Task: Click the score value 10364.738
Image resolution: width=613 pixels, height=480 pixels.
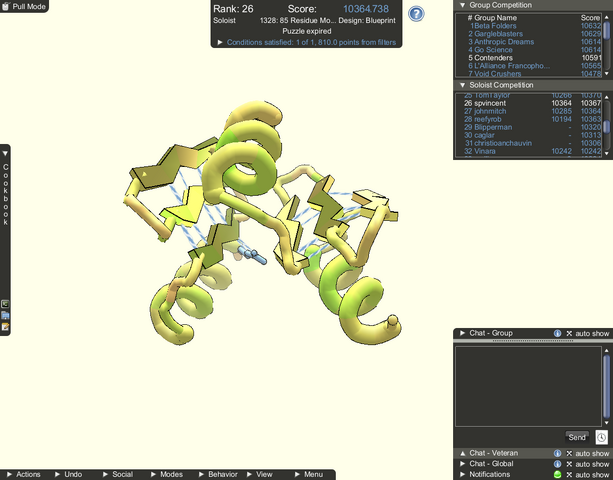Action: click(366, 9)
